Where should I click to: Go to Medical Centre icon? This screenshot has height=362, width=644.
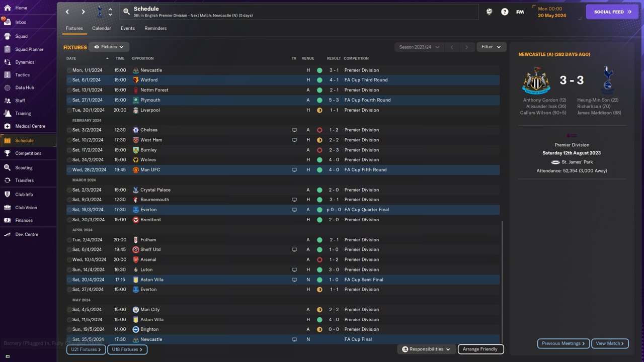click(7, 126)
